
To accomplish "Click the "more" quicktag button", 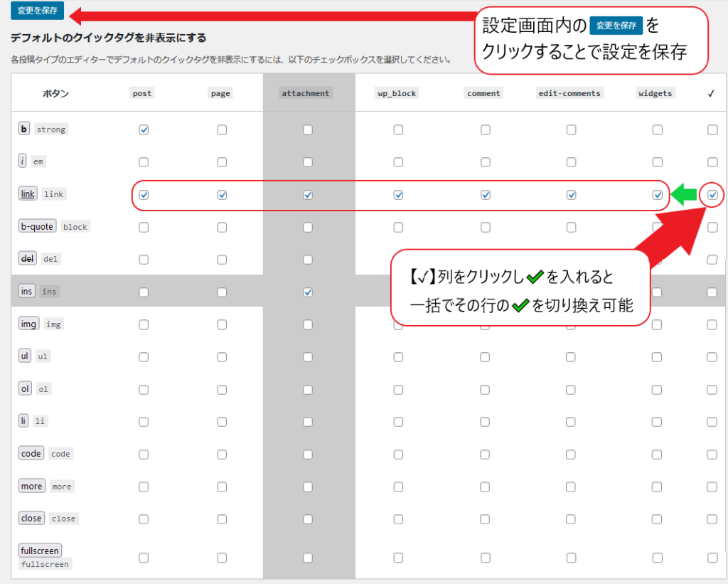I will [32, 486].
